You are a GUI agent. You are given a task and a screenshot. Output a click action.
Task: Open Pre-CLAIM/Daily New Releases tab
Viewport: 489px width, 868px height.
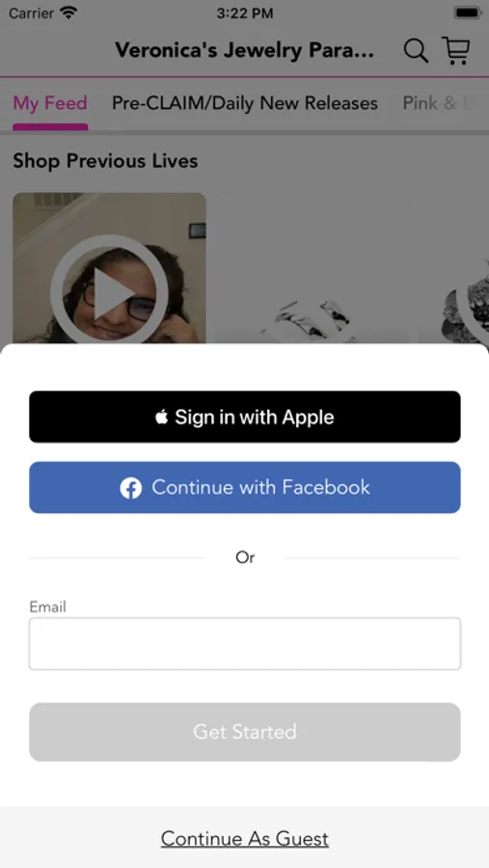245,103
